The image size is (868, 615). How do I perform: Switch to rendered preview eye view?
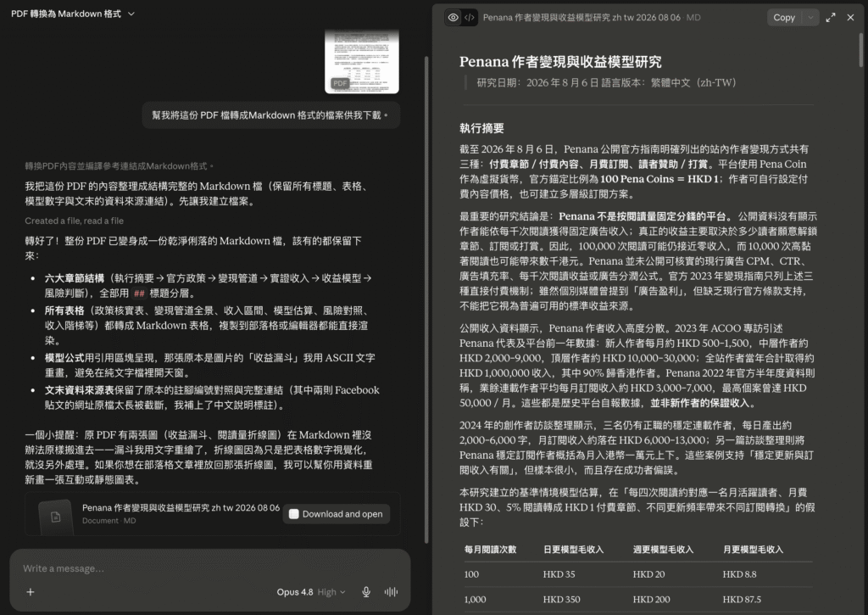[453, 17]
